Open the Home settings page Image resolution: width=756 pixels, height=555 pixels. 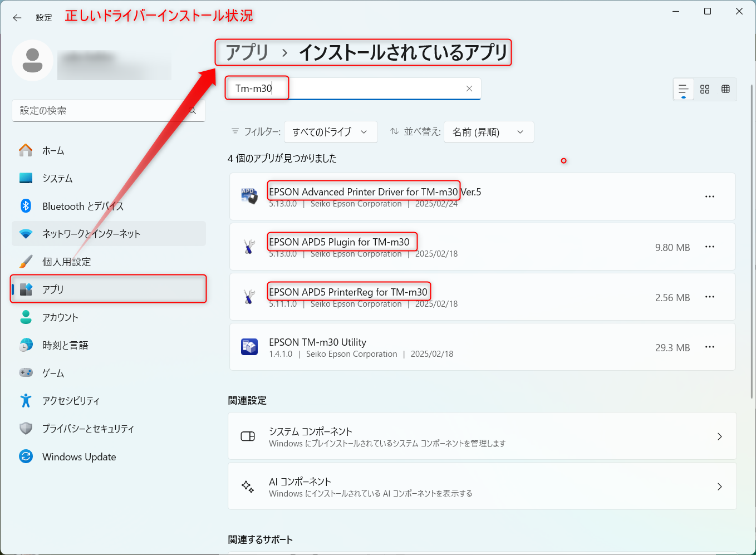tap(109, 150)
